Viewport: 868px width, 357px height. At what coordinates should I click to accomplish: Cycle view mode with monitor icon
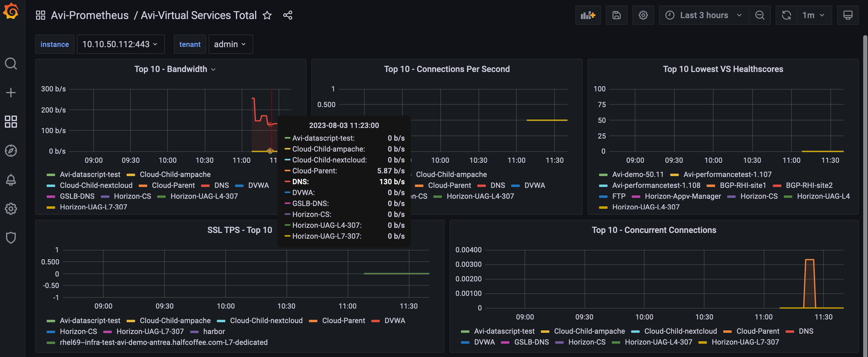[848, 15]
